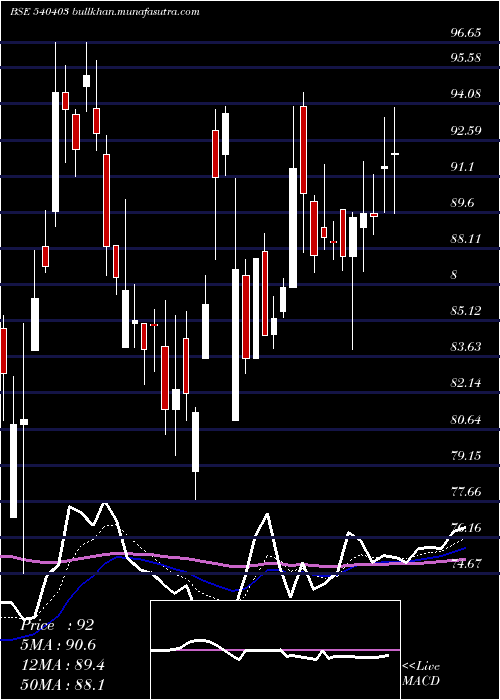Click the last candlestick near 92

coord(395,154)
